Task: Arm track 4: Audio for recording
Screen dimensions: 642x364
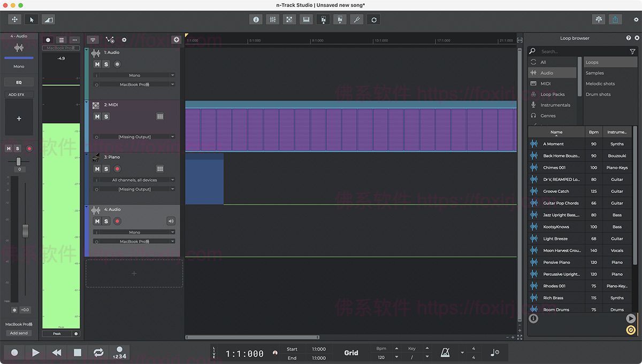Action: (x=117, y=221)
